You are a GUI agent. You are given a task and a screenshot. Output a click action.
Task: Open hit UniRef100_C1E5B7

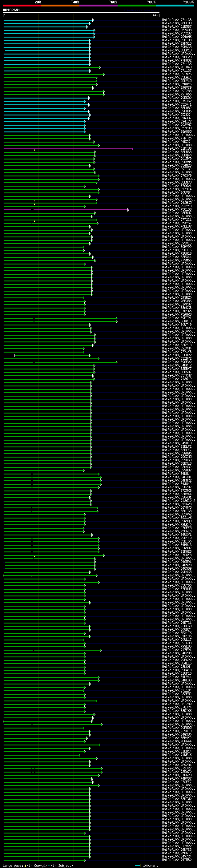(x=177, y=26)
